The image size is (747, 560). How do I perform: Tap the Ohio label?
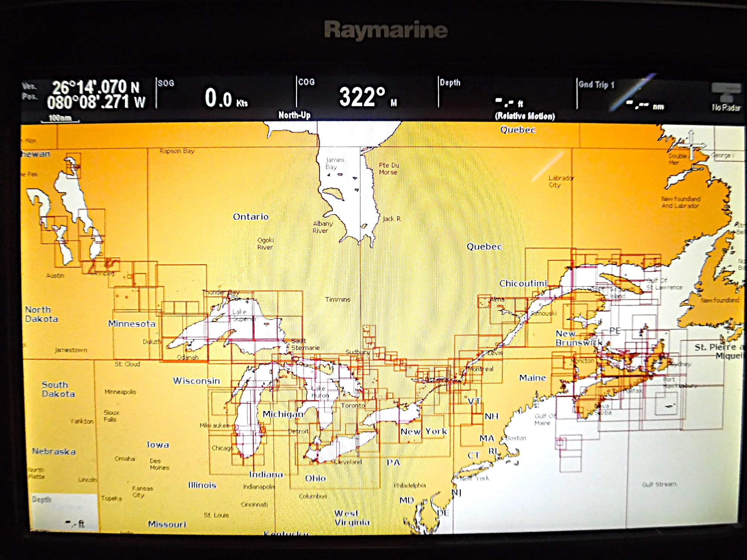pyautogui.click(x=316, y=478)
